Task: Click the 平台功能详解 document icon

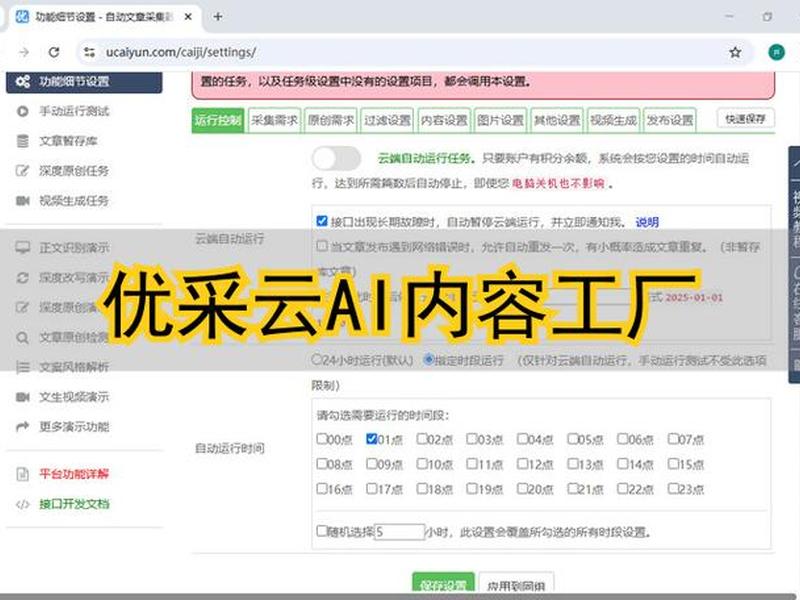Action: [x=22, y=474]
